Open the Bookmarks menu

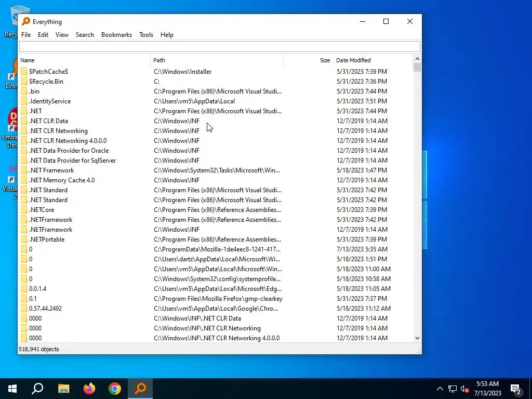click(x=116, y=35)
